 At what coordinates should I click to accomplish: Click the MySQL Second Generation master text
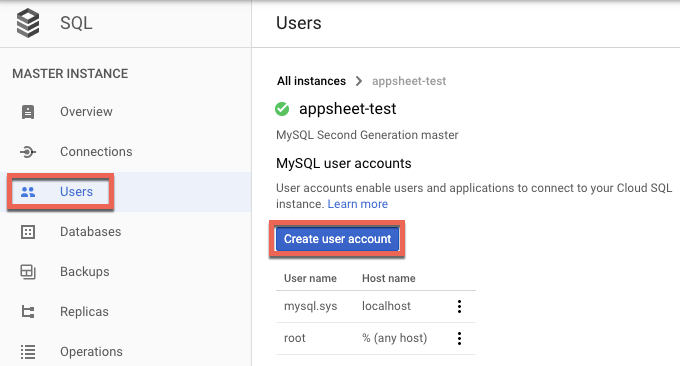367,135
